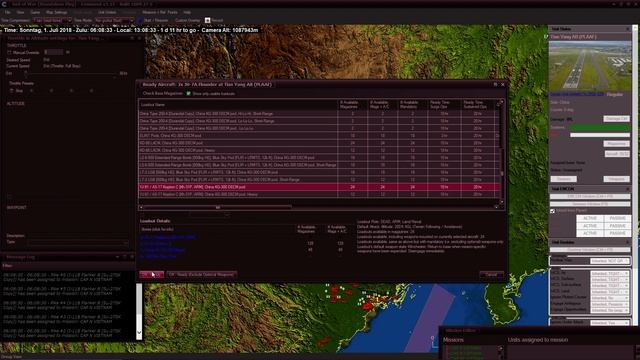640x360 pixels.
Task: Click OK Ready (Exclude Optional Weapons)
Action: 202,275
